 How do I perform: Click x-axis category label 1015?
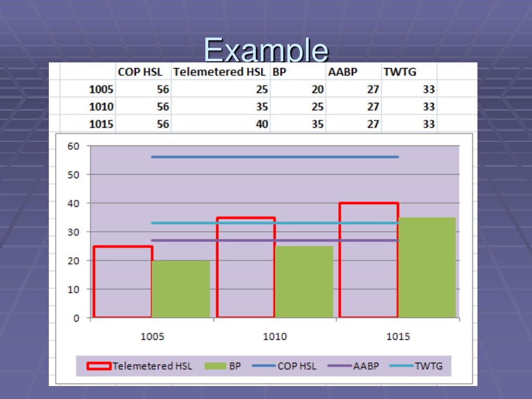(x=398, y=337)
